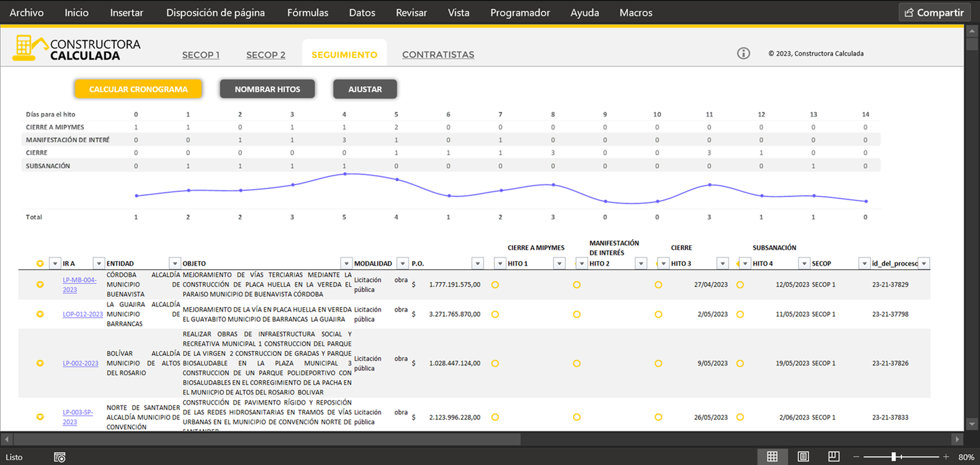Open the OBJETO column filter dropdown
This screenshot has height=465, width=980.
[x=346, y=264]
